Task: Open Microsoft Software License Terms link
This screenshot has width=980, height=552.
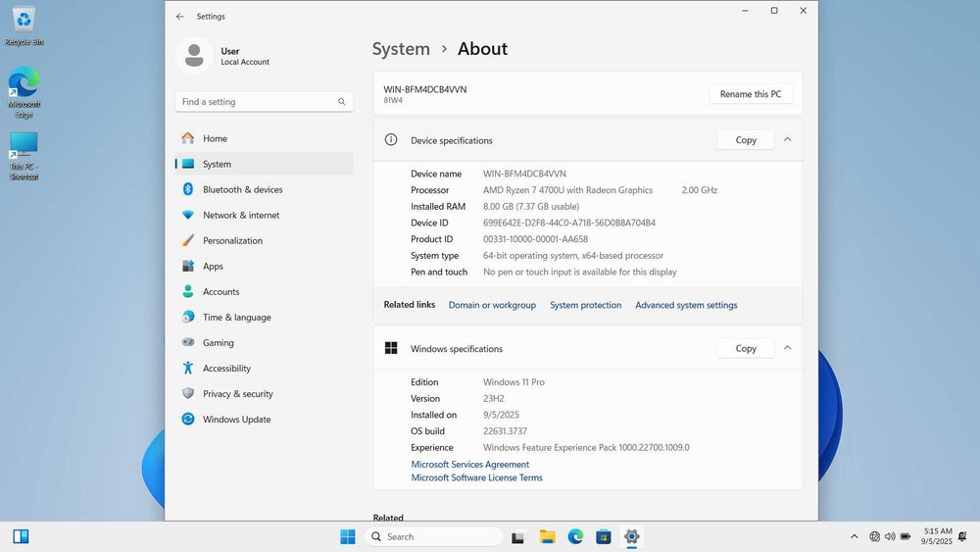Action: pyautogui.click(x=477, y=477)
